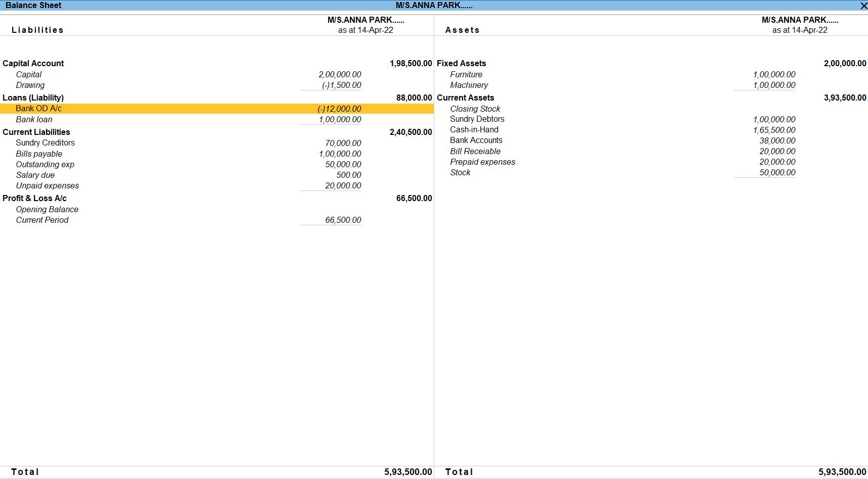Click the Balance Sheet title label
The height and width of the screenshot is (479, 868).
click(x=33, y=5)
